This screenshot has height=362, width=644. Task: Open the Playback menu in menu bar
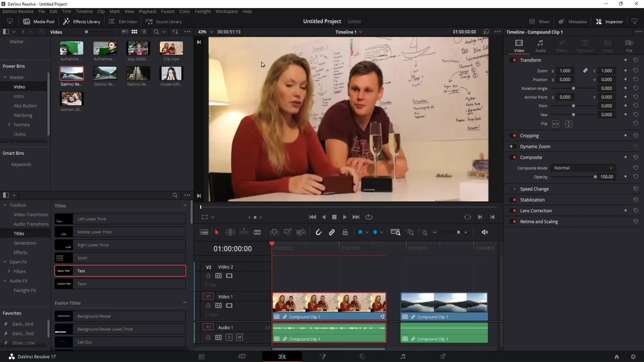(x=147, y=11)
